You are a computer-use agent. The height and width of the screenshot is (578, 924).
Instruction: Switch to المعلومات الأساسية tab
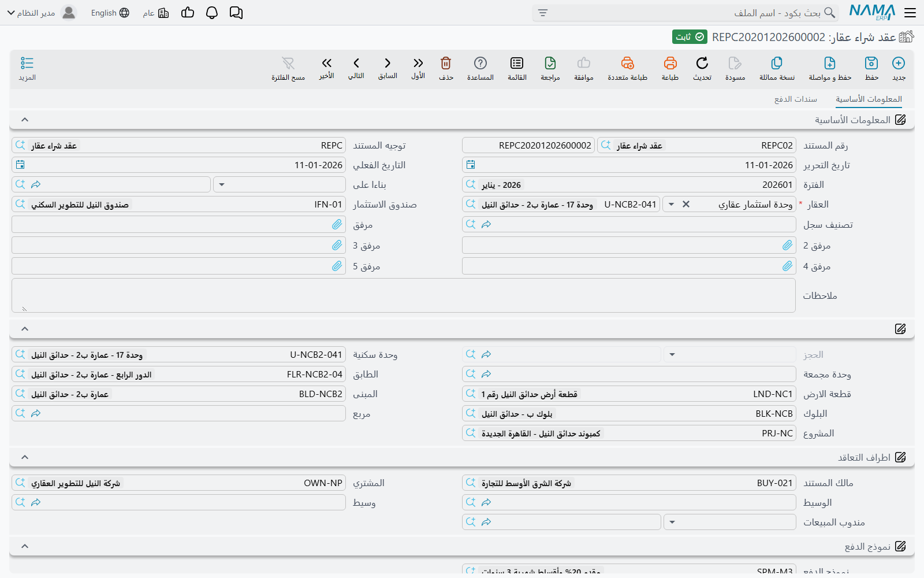869,99
